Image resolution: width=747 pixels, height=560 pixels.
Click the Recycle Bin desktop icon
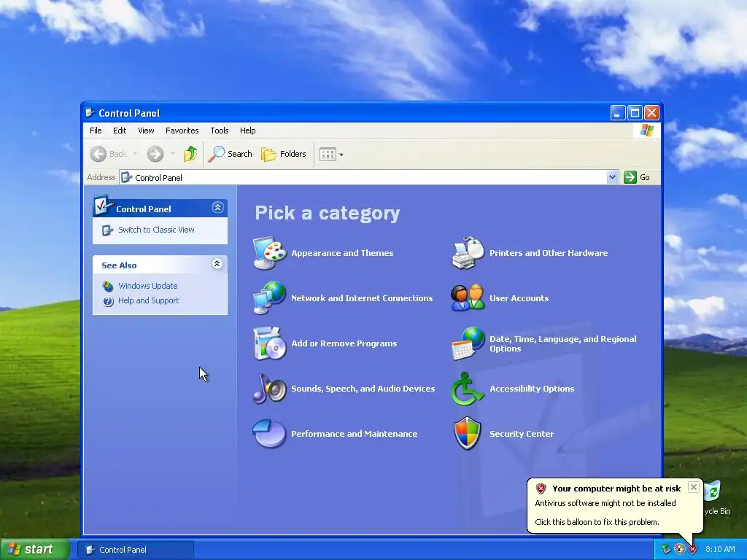pyautogui.click(x=712, y=491)
